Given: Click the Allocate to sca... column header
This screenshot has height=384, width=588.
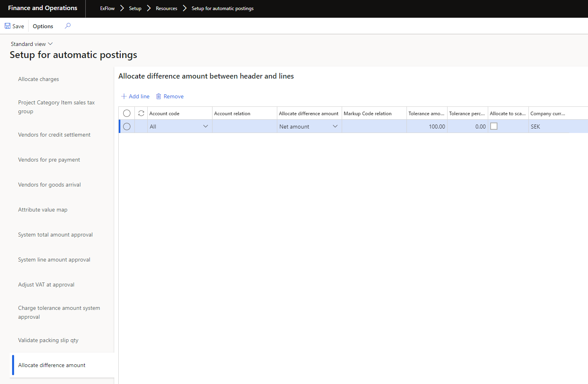Looking at the screenshot, I should pyautogui.click(x=508, y=113).
